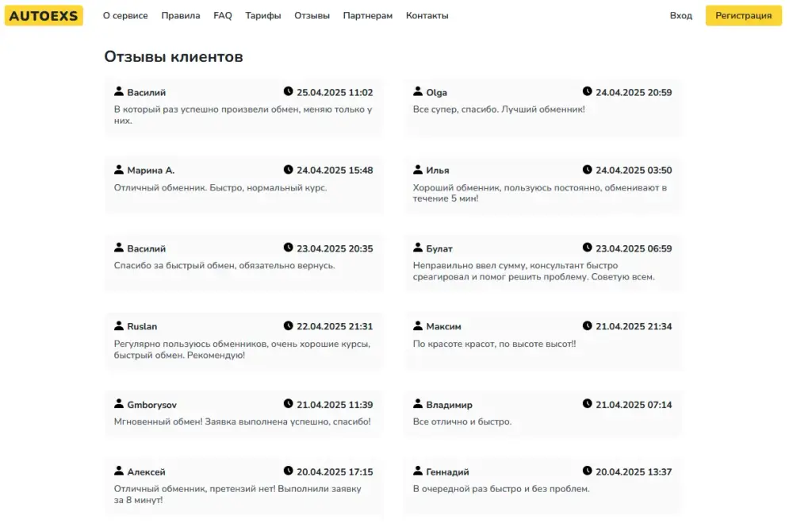Click the date 24.04.2025 20:59

point(634,92)
